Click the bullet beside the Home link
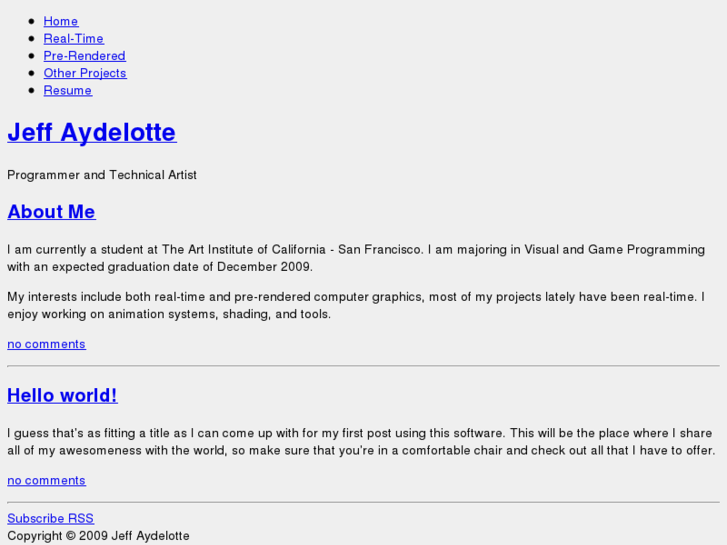The width and height of the screenshot is (727, 545). pyautogui.click(x=33, y=21)
